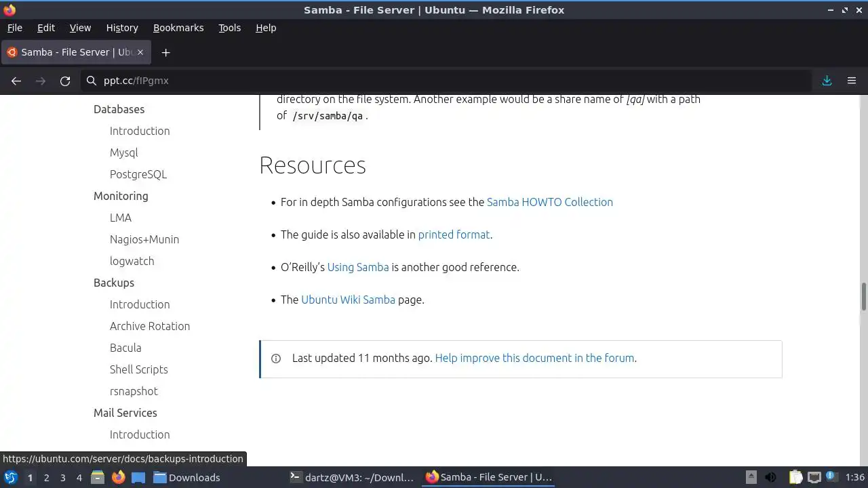Click the browser back arrow

coord(16,81)
